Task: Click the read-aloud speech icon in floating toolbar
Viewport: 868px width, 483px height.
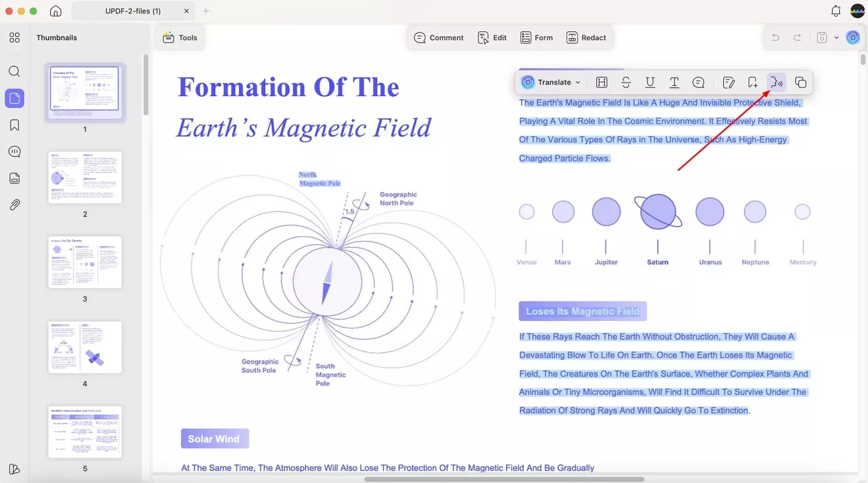Action: [x=776, y=83]
